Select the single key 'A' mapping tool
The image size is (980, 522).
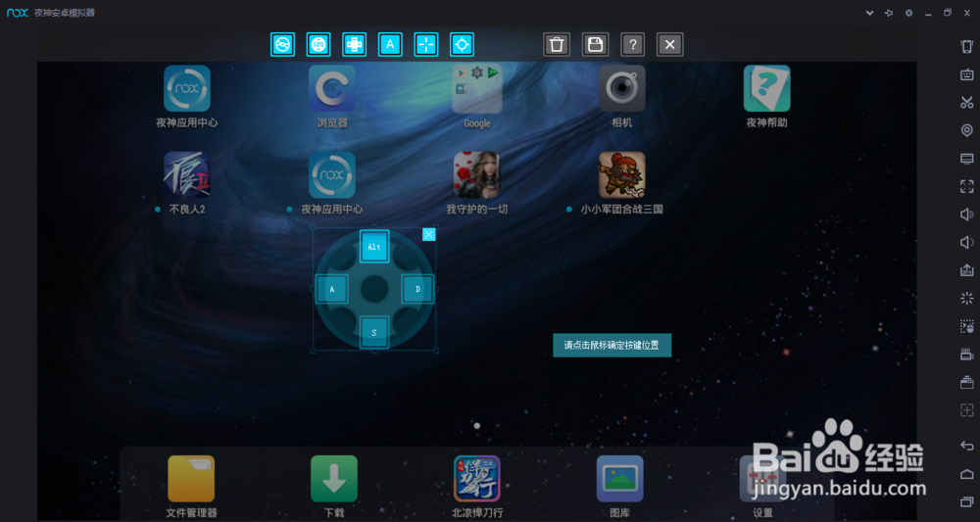coord(390,44)
